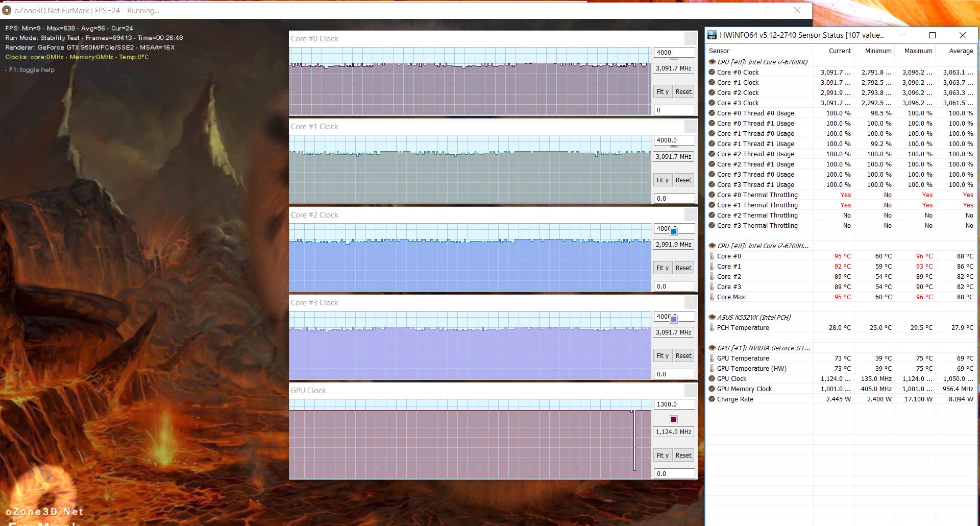
Task: Click the Core #0 Thermal Throttling row icon
Action: click(x=712, y=195)
